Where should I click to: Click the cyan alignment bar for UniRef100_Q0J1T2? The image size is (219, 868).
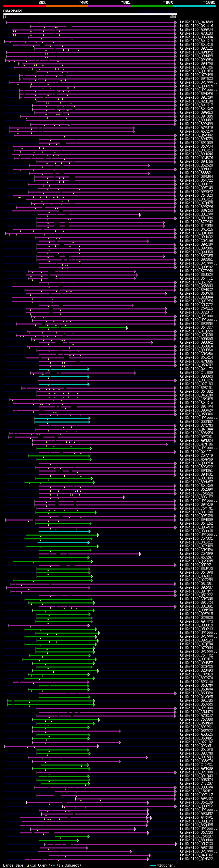coord(64,369)
